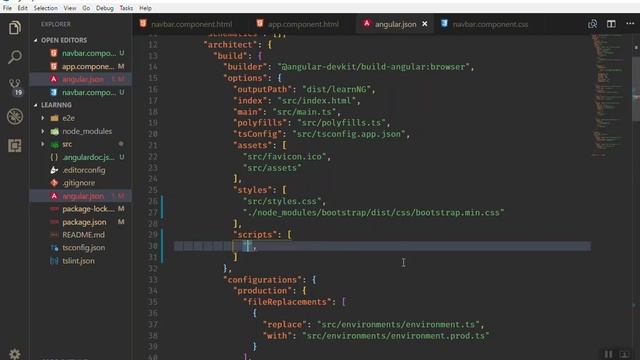The height and width of the screenshot is (360, 640).
Task: Select angular.json in LEARNING file tree
Action: coord(81,196)
